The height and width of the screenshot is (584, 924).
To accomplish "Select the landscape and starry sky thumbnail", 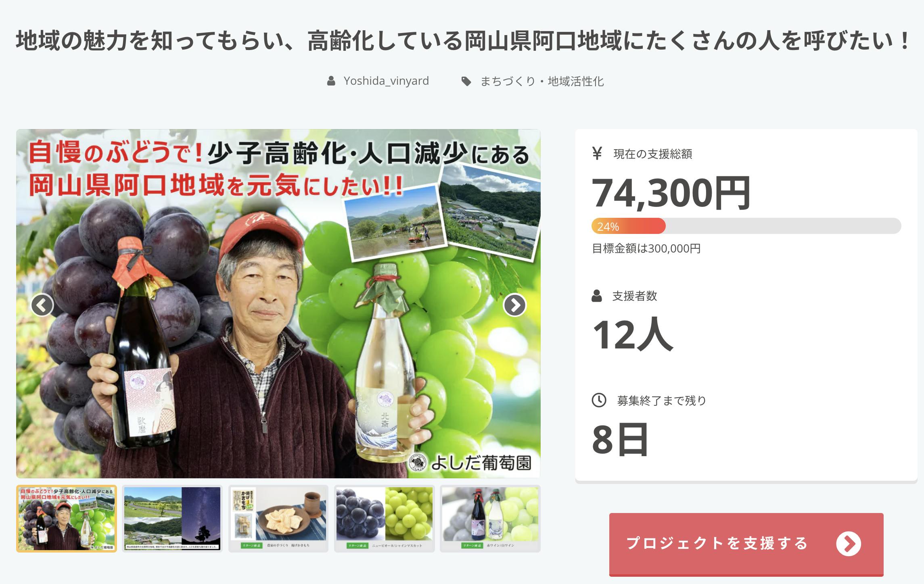I will click(172, 519).
